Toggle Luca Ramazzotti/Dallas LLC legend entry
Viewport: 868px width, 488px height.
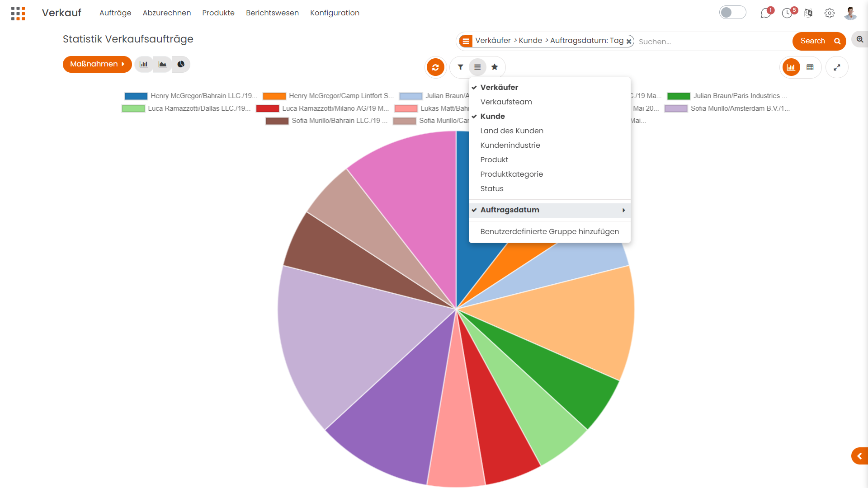186,108
